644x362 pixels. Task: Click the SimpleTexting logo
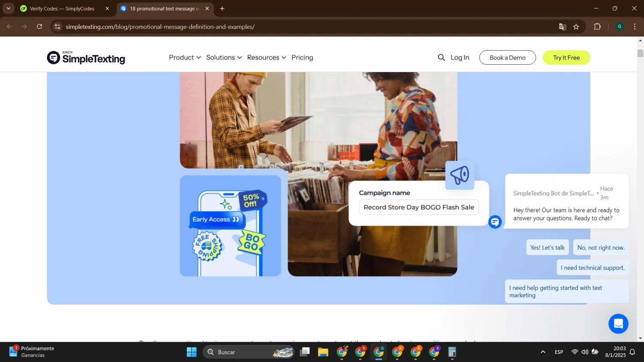tap(86, 57)
